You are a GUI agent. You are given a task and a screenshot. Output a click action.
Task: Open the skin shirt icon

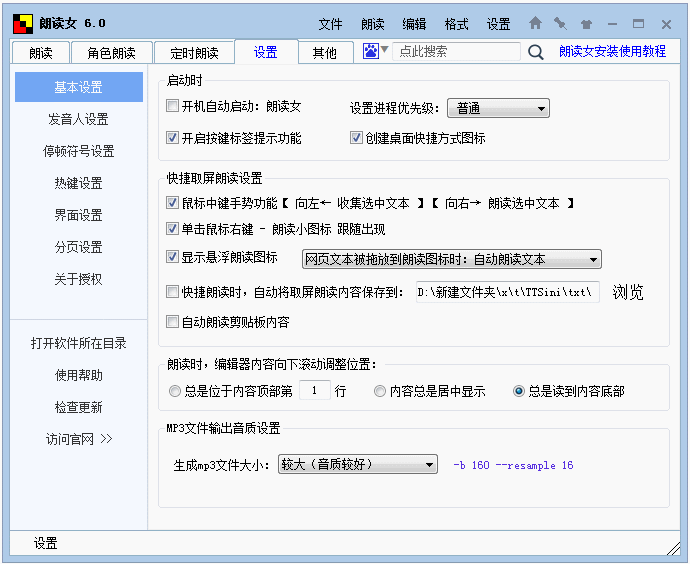(586, 24)
